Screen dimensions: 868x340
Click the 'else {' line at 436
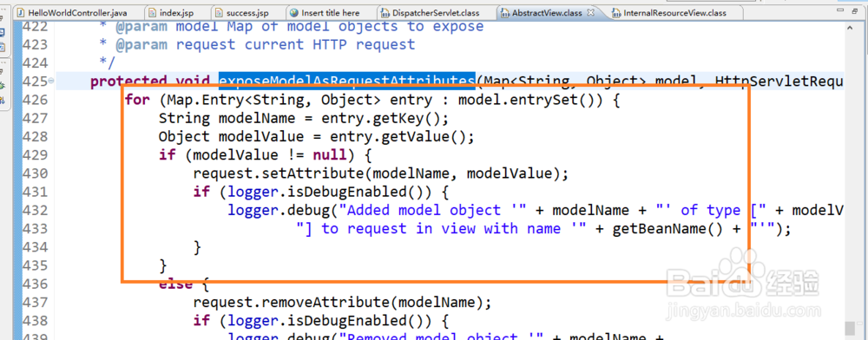pos(183,284)
